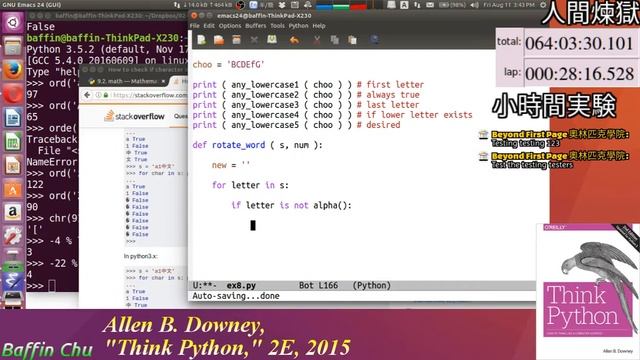
Task: Click 'In python3.x:' text in Firefox page
Action: (x=140, y=256)
